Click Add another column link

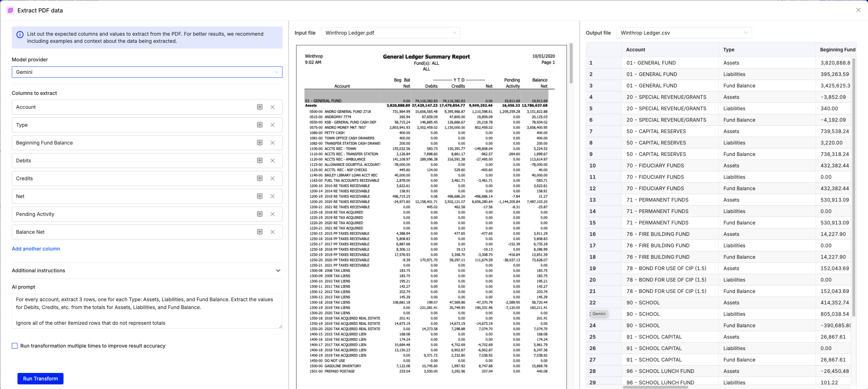click(36, 249)
